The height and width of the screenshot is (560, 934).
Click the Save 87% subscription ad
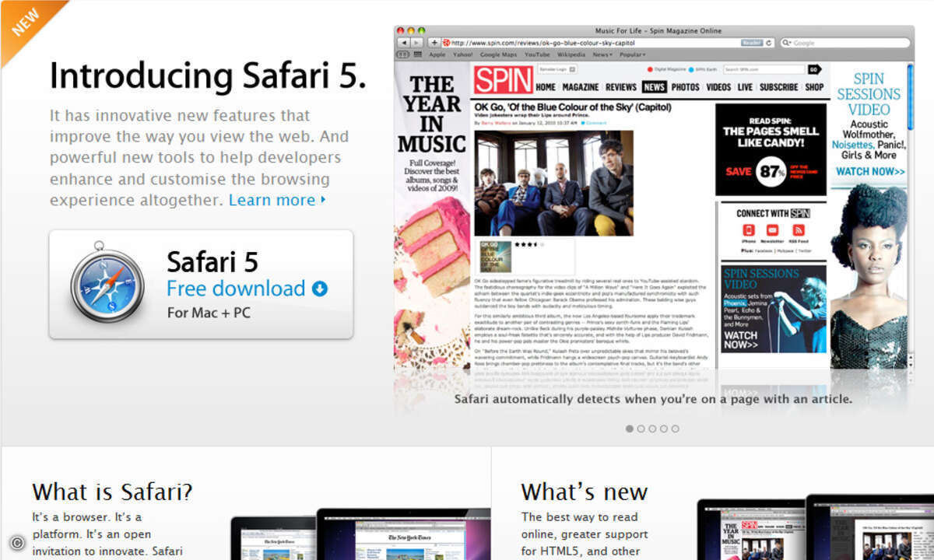click(x=771, y=149)
